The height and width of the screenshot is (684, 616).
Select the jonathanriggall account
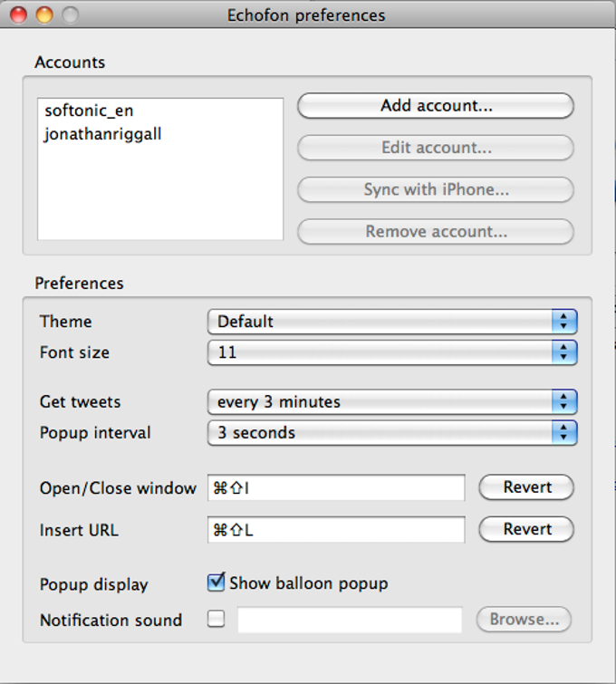[x=102, y=134]
